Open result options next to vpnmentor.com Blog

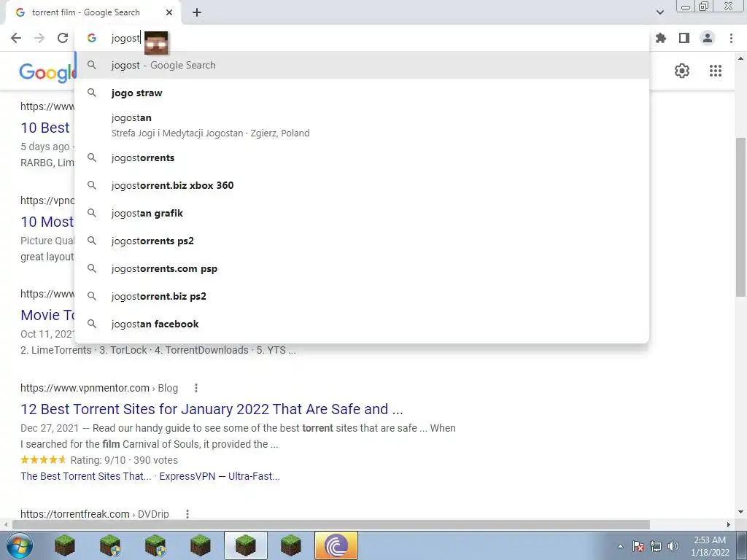tap(196, 388)
